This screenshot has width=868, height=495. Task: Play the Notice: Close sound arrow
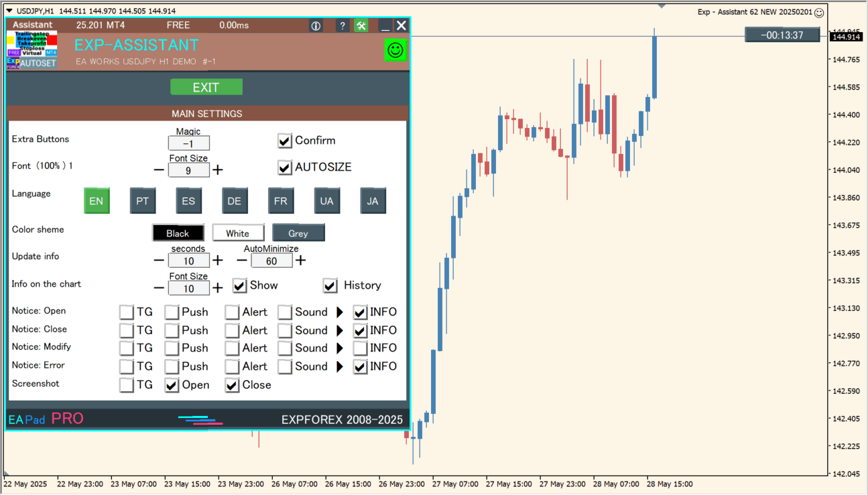[340, 330]
